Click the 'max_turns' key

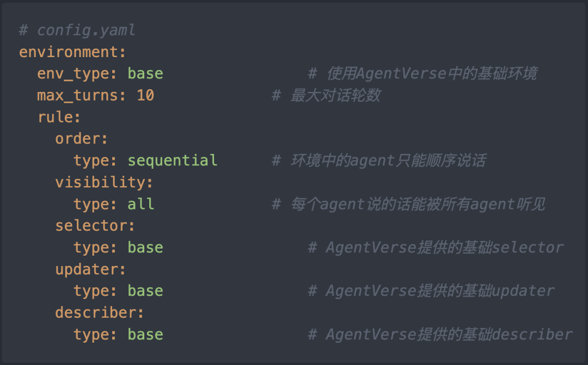[78, 95]
